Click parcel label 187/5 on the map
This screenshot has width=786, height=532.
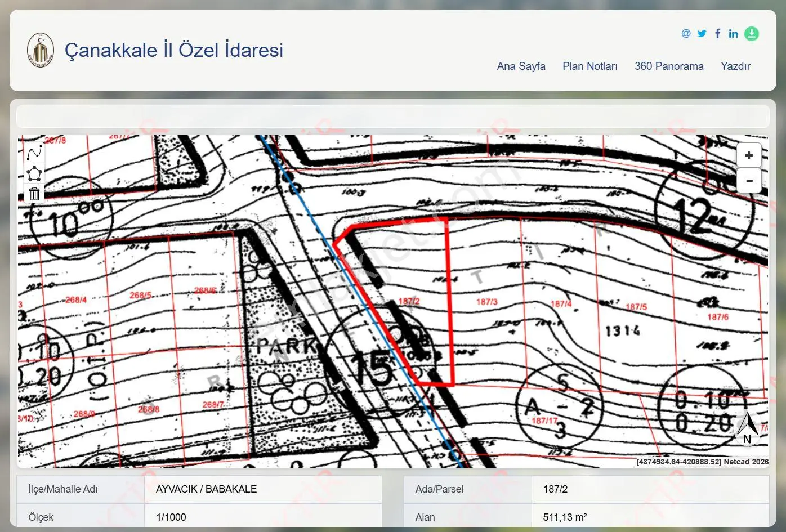pyautogui.click(x=636, y=307)
